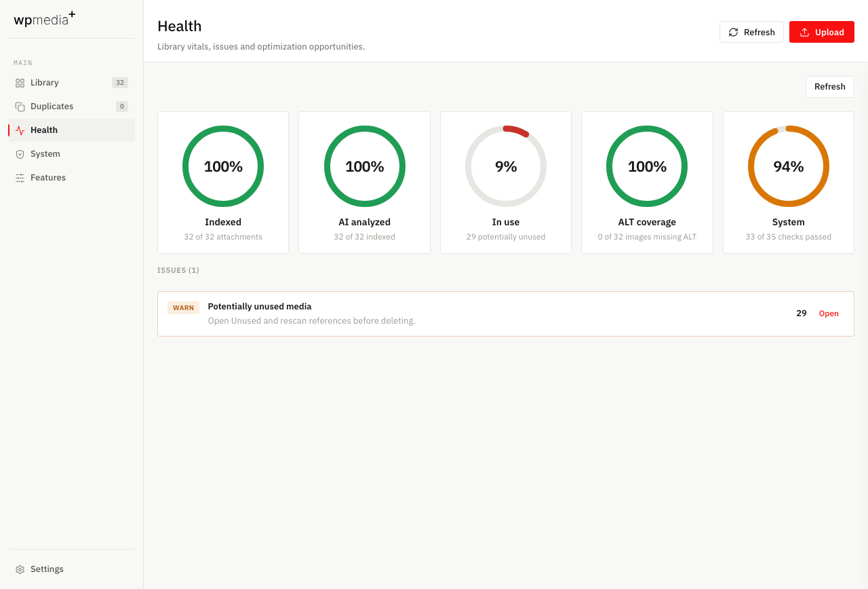868x589 pixels.
Task: Click the circular arrows refresh icon
Action: [x=733, y=32]
